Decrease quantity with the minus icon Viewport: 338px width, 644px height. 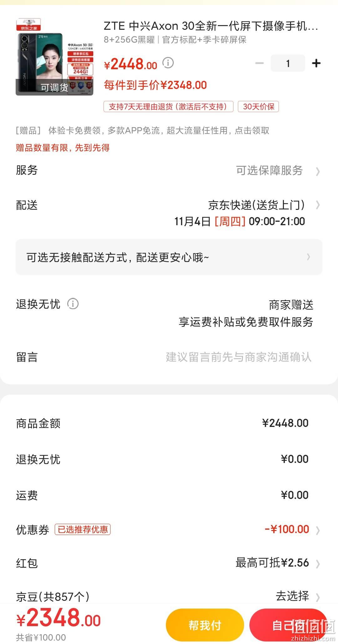tap(259, 63)
